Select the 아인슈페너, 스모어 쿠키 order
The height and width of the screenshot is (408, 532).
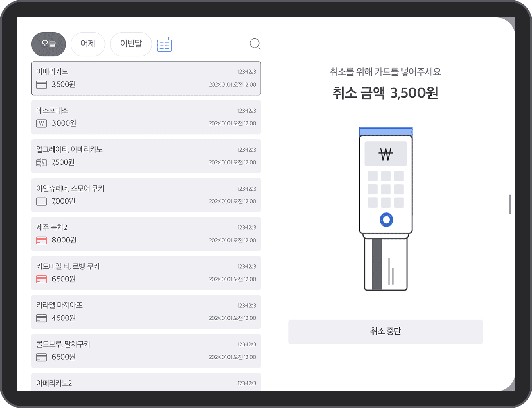[x=146, y=195]
